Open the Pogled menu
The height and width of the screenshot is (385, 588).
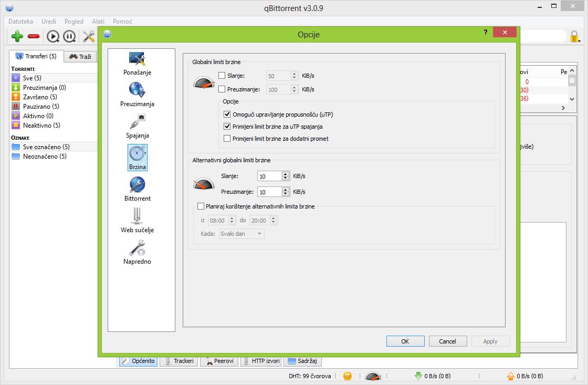[x=74, y=22]
